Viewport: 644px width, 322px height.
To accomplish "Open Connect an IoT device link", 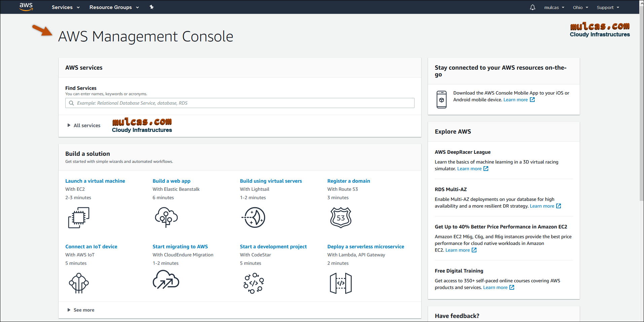I will pos(91,246).
